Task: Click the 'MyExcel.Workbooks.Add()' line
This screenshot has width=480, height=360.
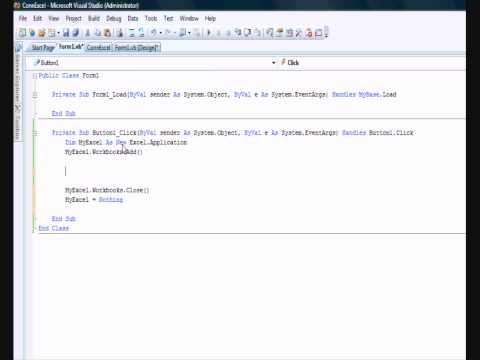Action: pos(104,152)
